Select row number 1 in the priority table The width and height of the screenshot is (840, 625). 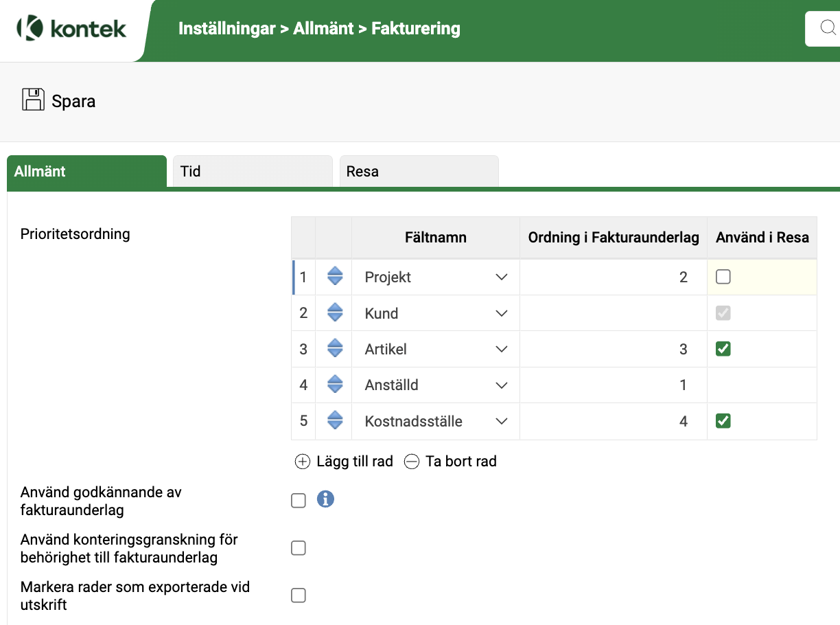coord(303,277)
